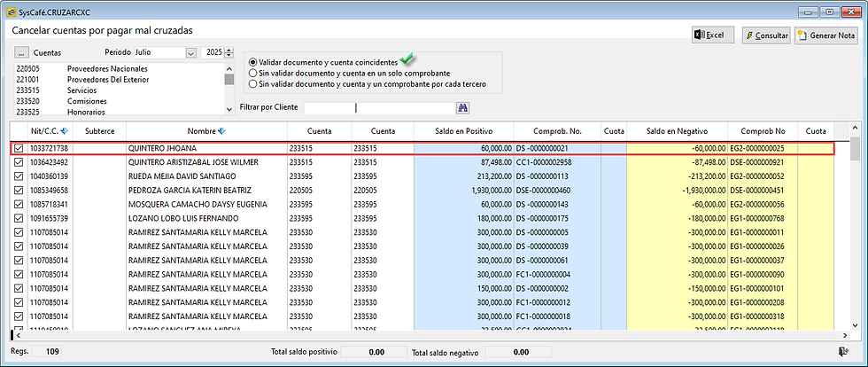Click the voucher cell DSE-0000000921
This screenshot has width=868, height=367.
[763, 162]
